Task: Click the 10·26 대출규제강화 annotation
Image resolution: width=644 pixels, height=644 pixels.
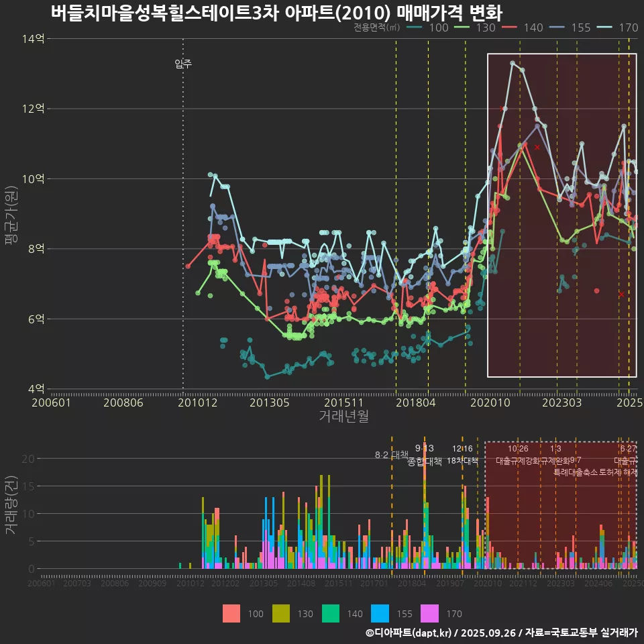Action: [x=517, y=455]
